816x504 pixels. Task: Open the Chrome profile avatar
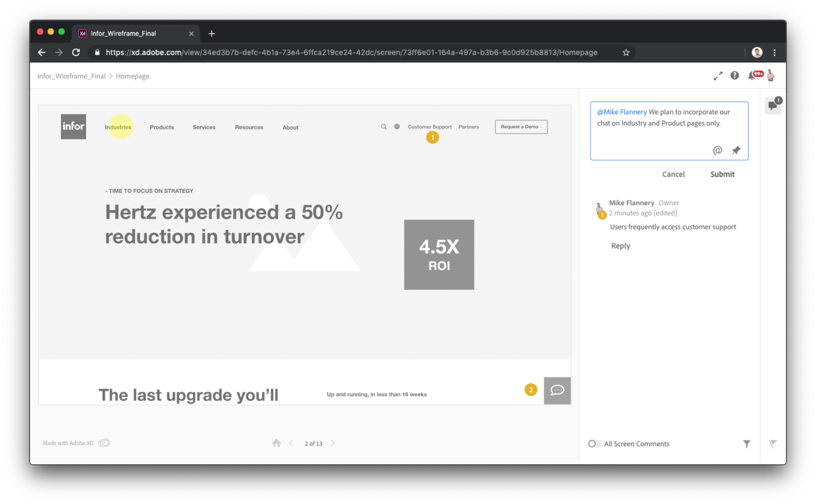tap(757, 52)
